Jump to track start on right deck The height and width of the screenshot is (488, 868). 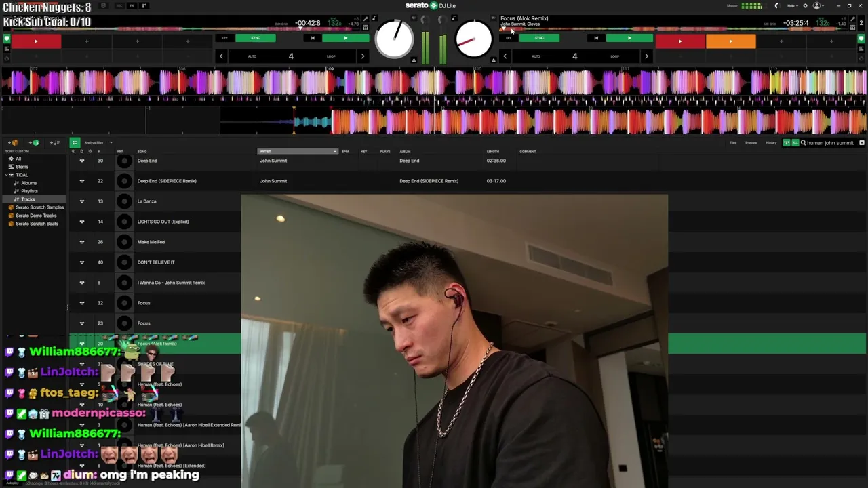tap(596, 38)
